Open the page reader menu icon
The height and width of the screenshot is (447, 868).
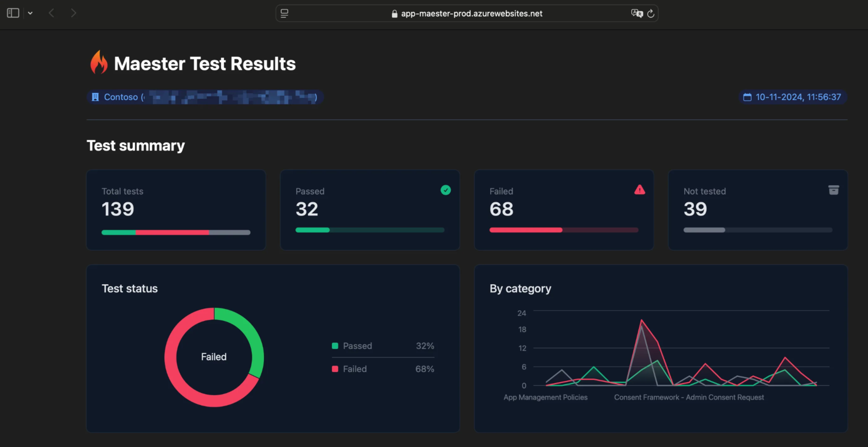click(284, 13)
